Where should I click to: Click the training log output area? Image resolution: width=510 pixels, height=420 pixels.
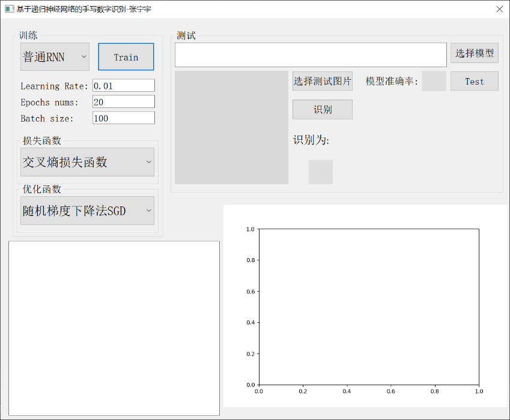pyautogui.click(x=114, y=328)
